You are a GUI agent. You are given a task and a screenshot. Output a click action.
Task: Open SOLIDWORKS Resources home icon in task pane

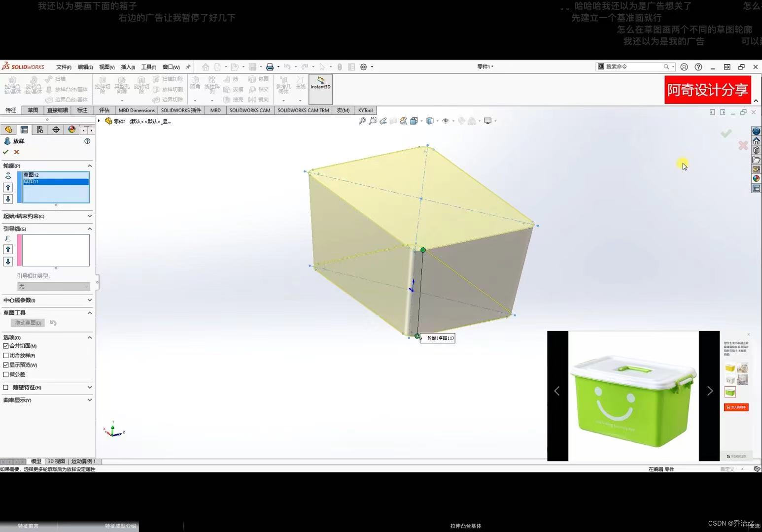756,141
